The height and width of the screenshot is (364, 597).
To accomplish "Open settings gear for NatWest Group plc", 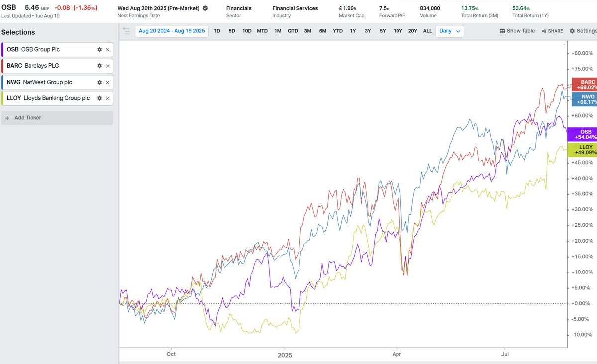I will [99, 82].
